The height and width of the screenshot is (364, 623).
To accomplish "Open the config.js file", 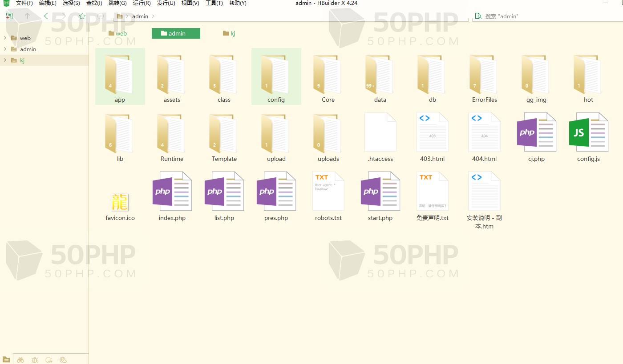I will (588, 132).
